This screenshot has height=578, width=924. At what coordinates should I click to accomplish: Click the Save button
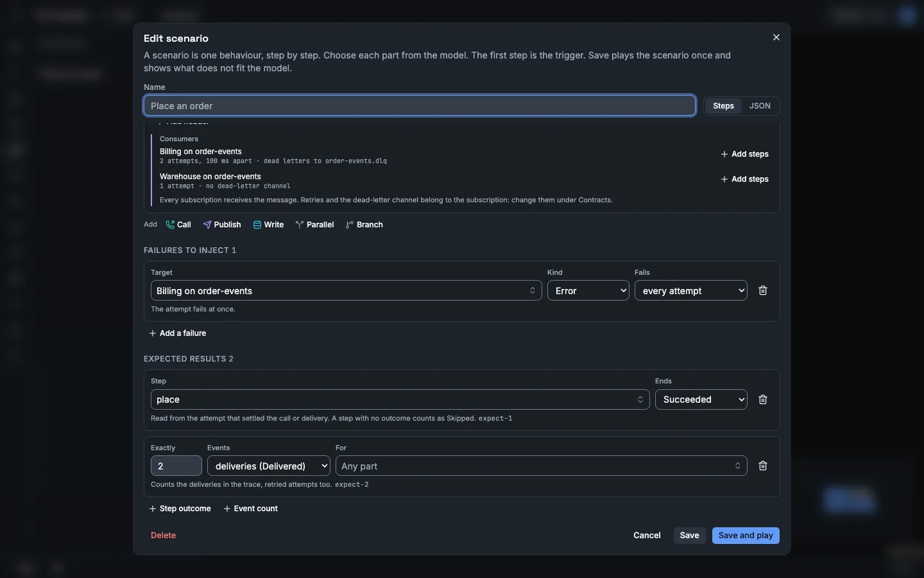(x=690, y=536)
